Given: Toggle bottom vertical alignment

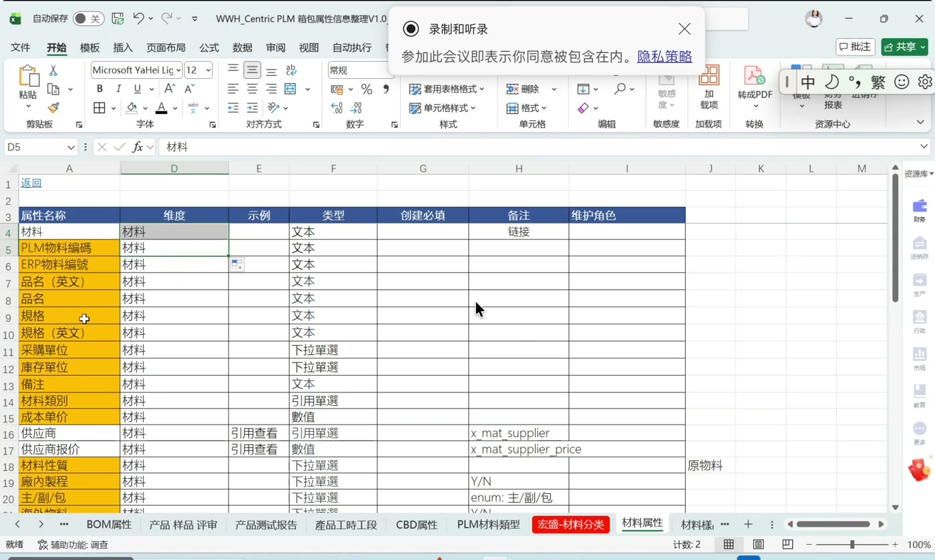Looking at the screenshot, I should coord(271,70).
